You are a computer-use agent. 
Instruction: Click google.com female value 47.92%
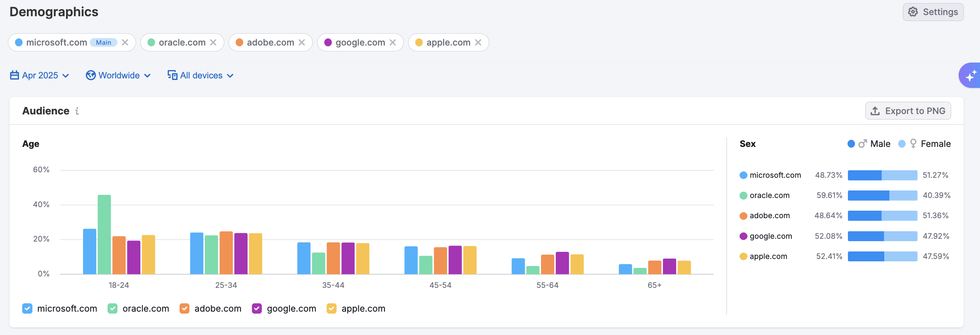pos(936,236)
